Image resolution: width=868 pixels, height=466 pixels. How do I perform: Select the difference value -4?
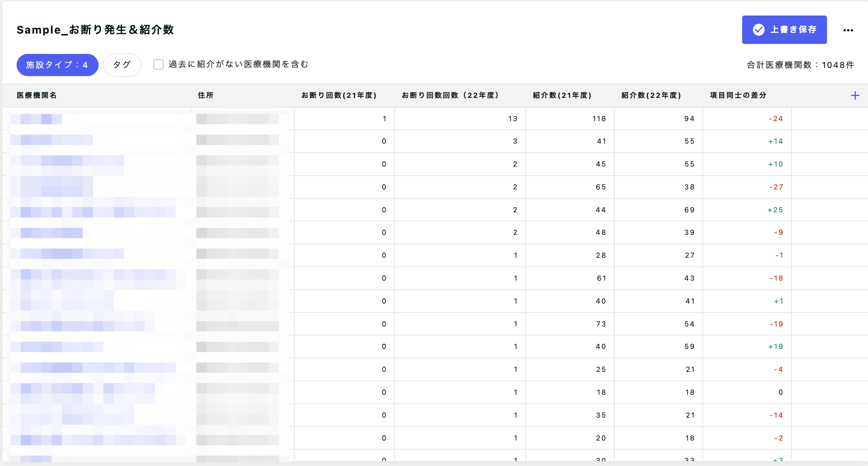coord(778,369)
